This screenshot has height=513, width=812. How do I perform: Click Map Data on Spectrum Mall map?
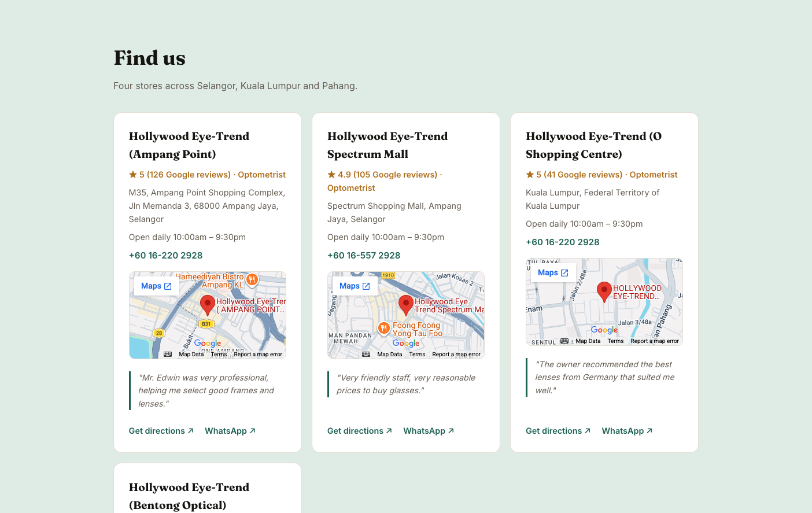pyautogui.click(x=390, y=355)
